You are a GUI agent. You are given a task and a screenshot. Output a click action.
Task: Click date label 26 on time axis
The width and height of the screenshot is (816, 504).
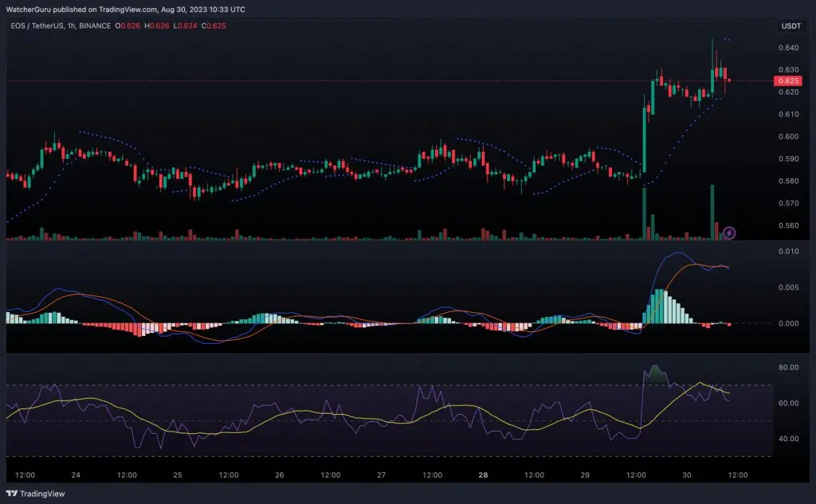coord(280,475)
